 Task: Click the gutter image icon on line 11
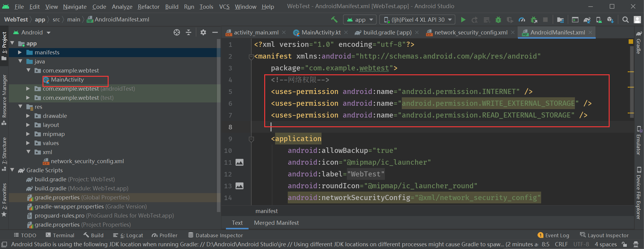240,162
